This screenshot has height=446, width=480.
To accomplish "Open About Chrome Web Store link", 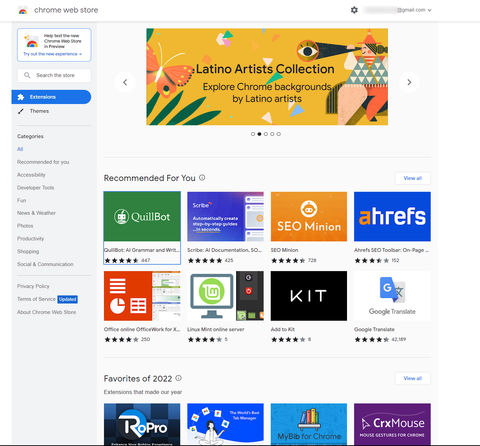I will tap(46, 312).
